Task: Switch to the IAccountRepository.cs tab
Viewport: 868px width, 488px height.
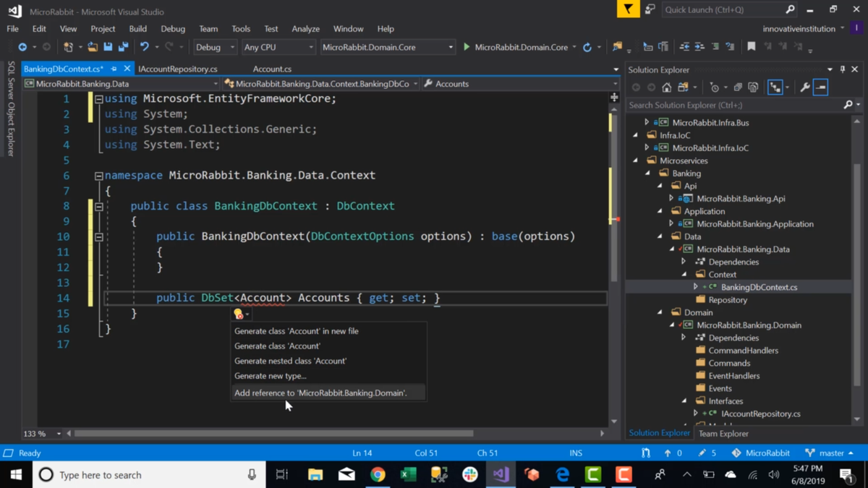Action: click(177, 69)
